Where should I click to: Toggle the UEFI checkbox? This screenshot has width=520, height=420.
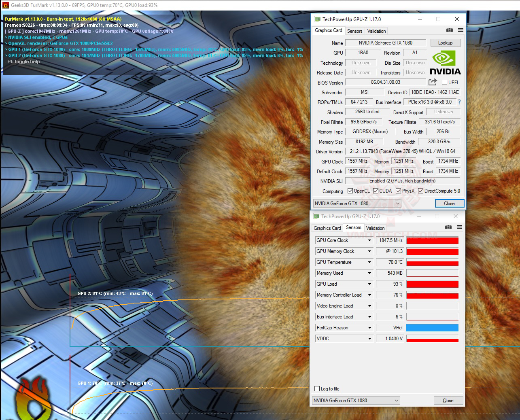pyautogui.click(x=444, y=82)
